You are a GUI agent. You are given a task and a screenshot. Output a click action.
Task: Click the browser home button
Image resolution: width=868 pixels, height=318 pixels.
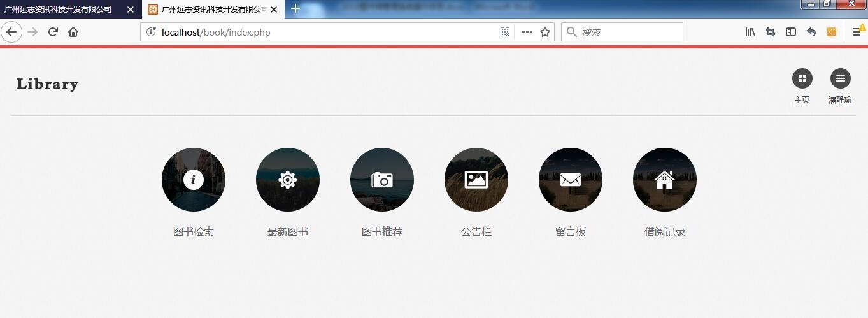pos(73,32)
